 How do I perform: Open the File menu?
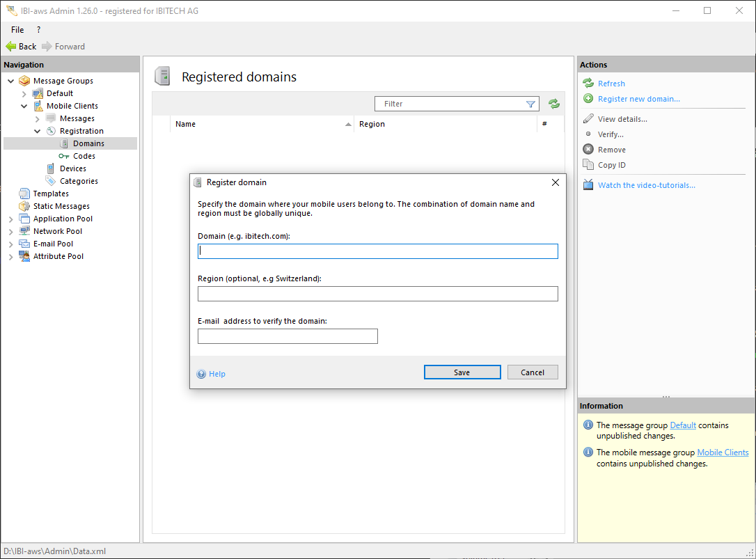tap(17, 30)
